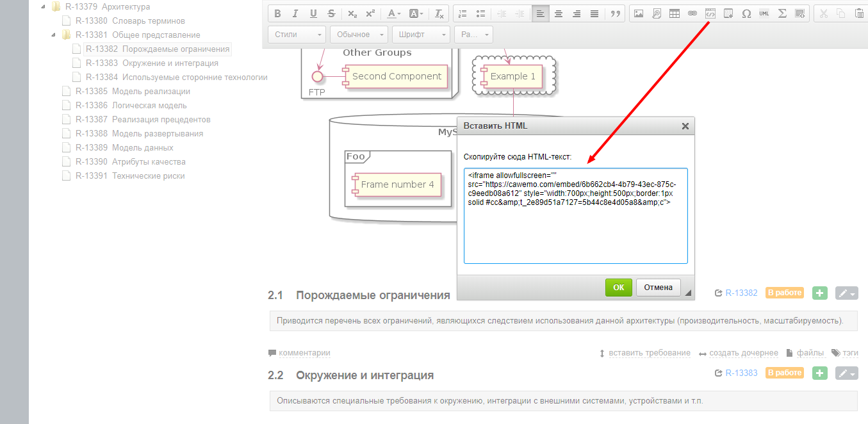The image size is (868, 424).
Task: Select R-13383 Окружение и интеграция tree item
Action: click(152, 63)
